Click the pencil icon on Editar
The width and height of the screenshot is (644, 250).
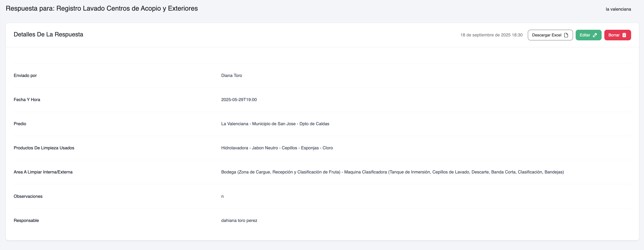[x=595, y=35]
